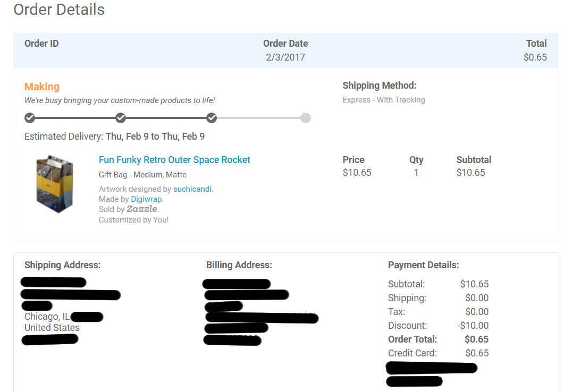This screenshot has height=392, width=564.
Task: Click the Estimated Delivery date text
Action: [x=155, y=137]
